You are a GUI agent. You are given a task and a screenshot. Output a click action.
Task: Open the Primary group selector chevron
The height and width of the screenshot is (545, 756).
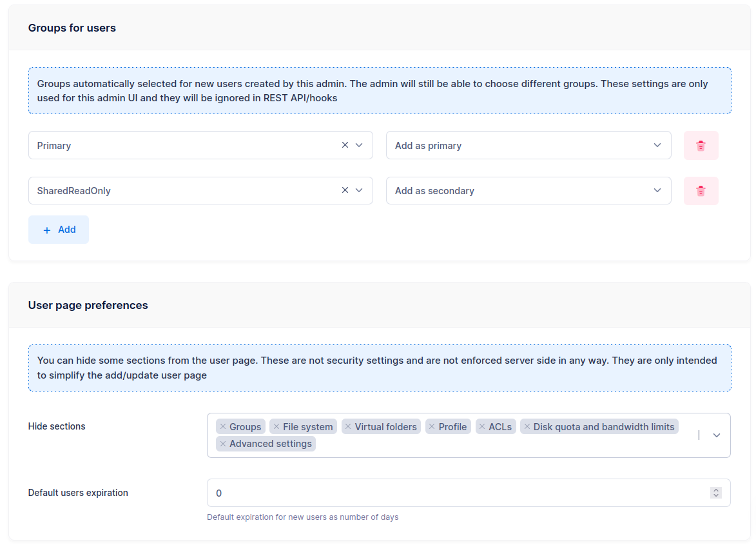[x=360, y=145]
